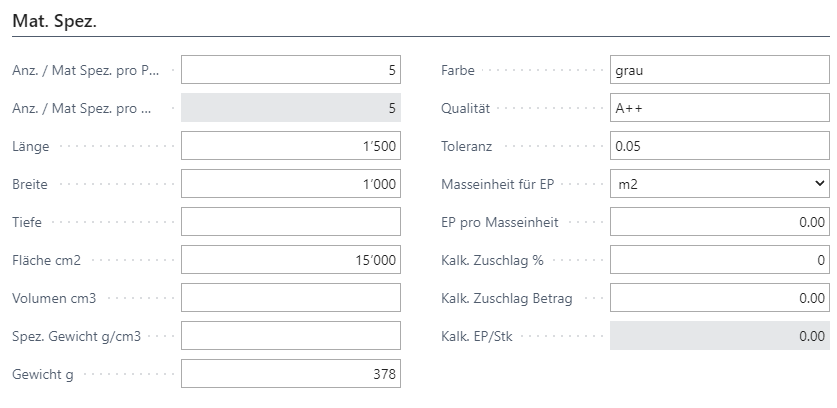
Task: Click the Kalk. EP/Stk label text
Action: click(x=477, y=336)
